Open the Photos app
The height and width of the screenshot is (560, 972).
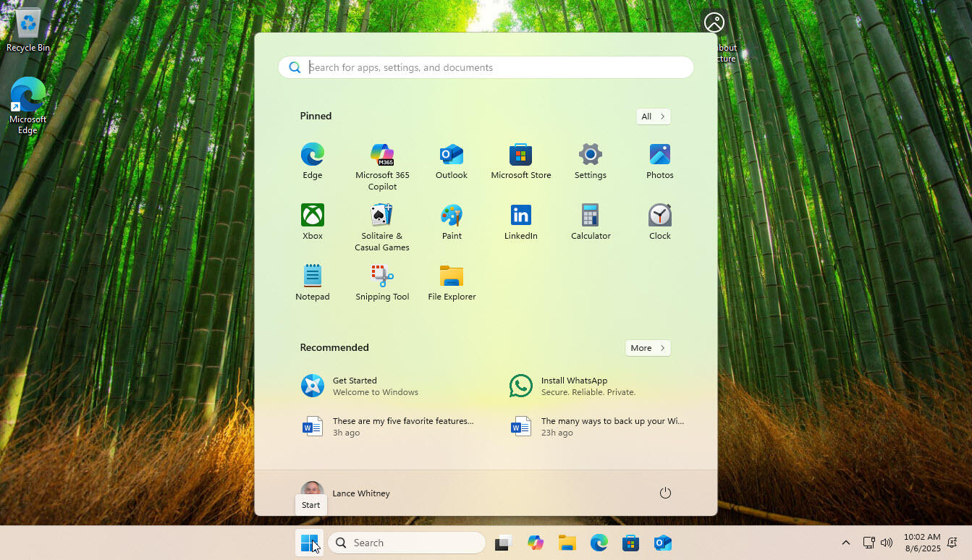tap(659, 160)
